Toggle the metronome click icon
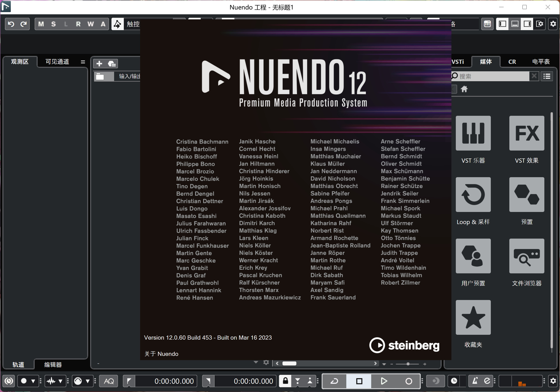The width and height of the screenshot is (560, 392). point(475,381)
